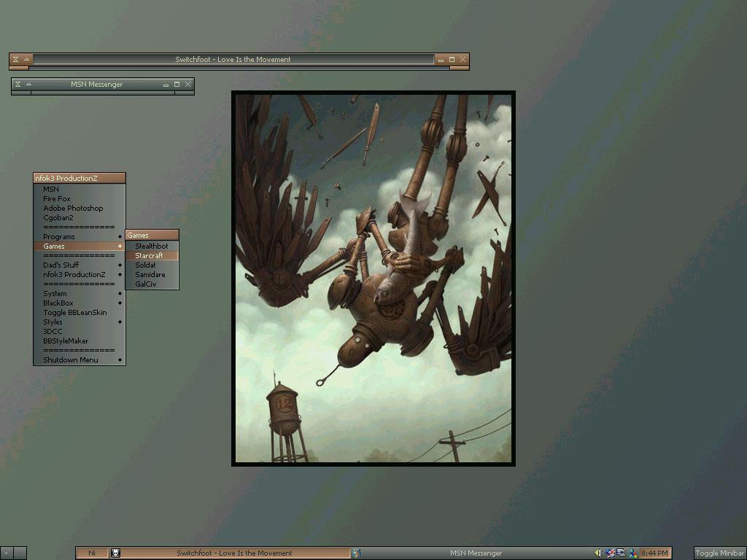The width and height of the screenshot is (747, 560).
Task: Click the hourglass icon on the MSN Messenger title bar
Action: [x=18, y=85]
